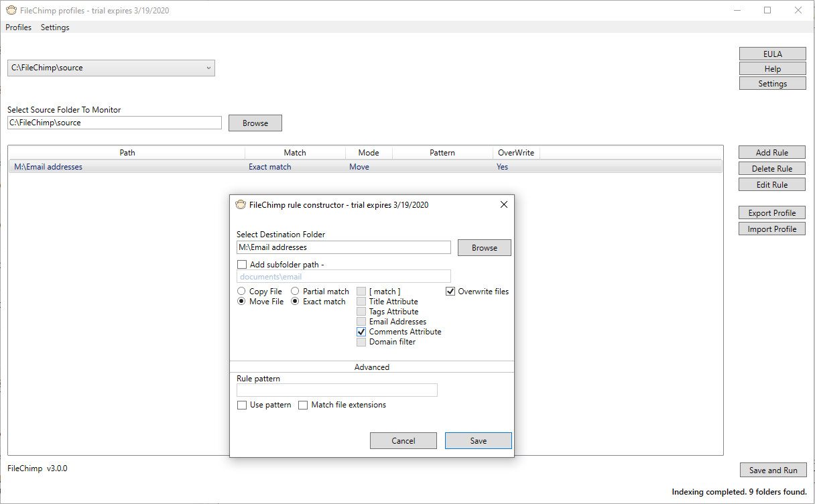Open the Profiles menu
The image size is (815, 504).
[18, 27]
